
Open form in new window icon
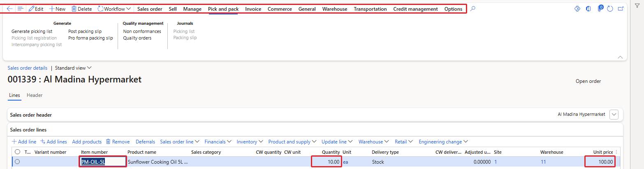(621, 9)
